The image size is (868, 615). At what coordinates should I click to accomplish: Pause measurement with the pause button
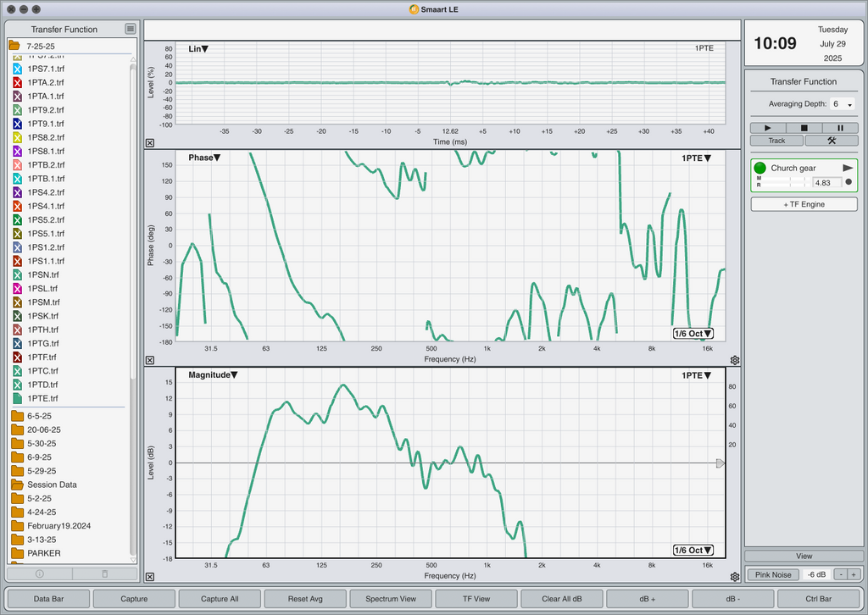pyautogui.click(x=840, y=128)
